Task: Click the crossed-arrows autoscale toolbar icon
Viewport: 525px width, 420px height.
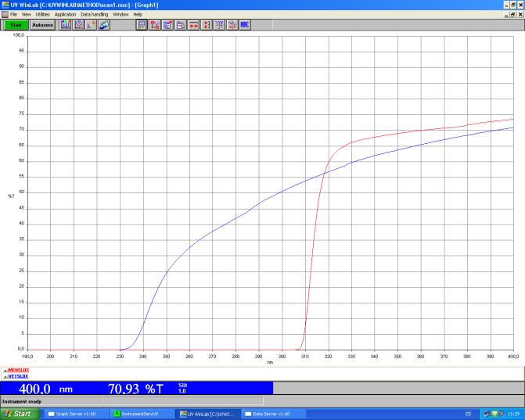Action: pos(232,25)
